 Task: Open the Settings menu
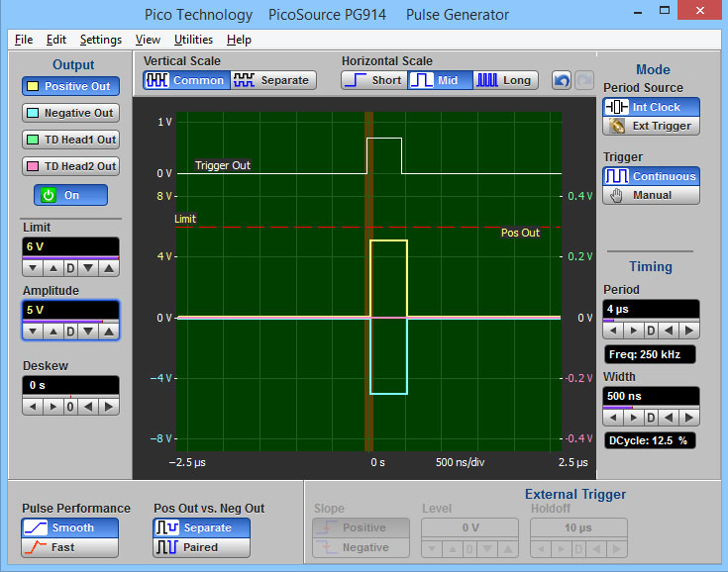coord(100,40)
